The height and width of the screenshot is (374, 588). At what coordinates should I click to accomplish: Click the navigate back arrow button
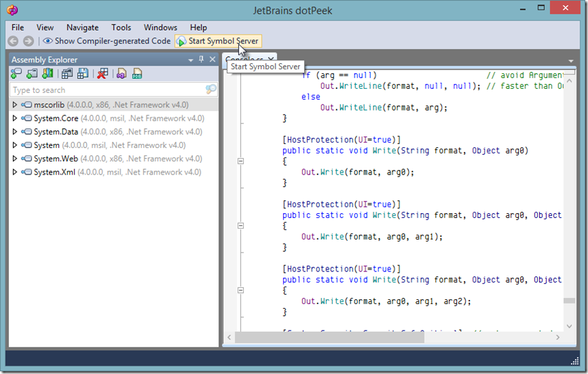tap(13, 41)
